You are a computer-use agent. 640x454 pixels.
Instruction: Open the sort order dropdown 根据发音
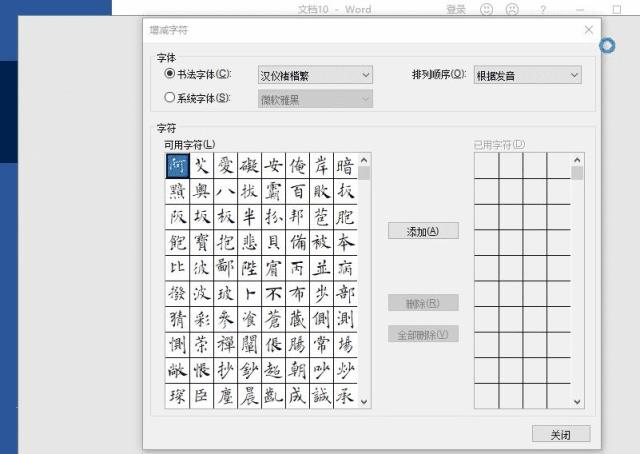pos(527,75)
